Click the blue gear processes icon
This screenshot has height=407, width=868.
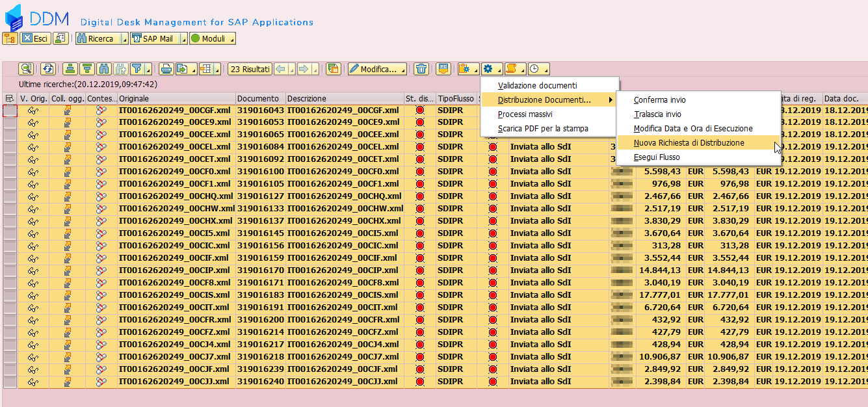coord(488,69)
